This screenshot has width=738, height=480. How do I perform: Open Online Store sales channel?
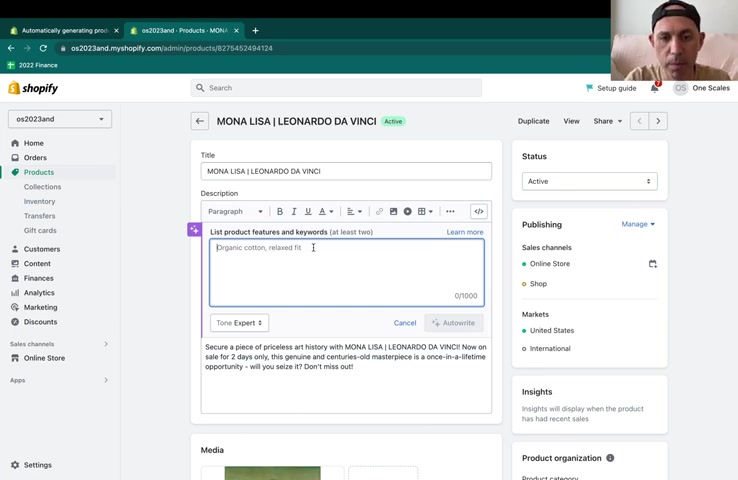pyautogui.click(x=44, y=358)
